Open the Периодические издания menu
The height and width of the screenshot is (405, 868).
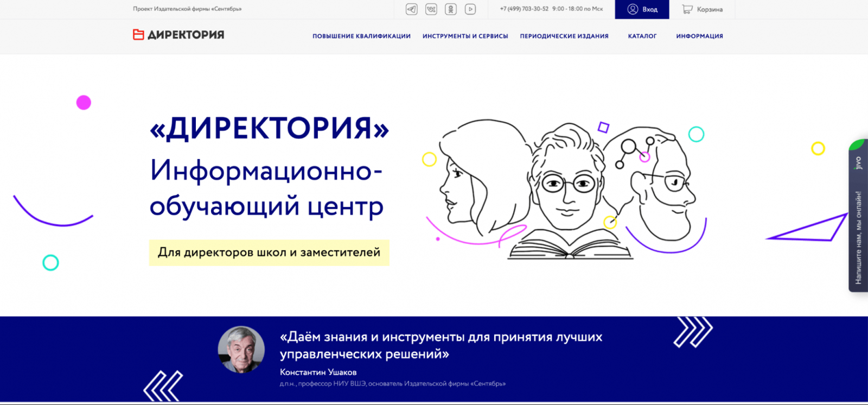[x=564, y=36]
